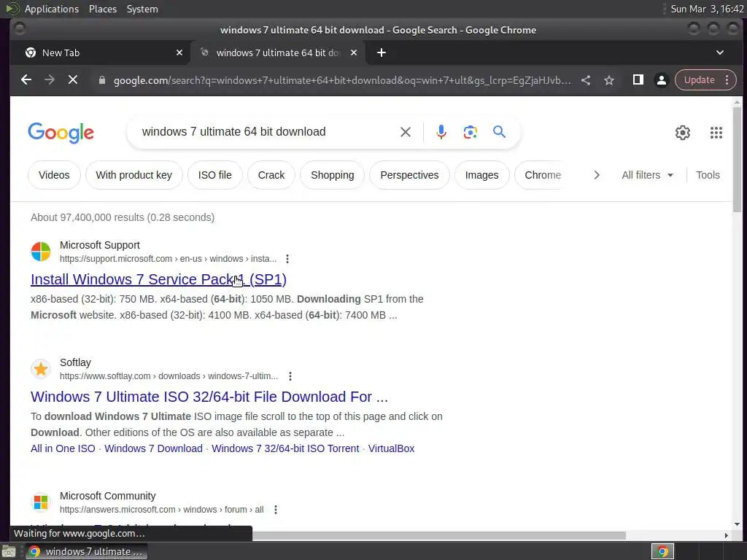Select the Perspectives filter
Viewport: 747px width, 560px height.
409,175
